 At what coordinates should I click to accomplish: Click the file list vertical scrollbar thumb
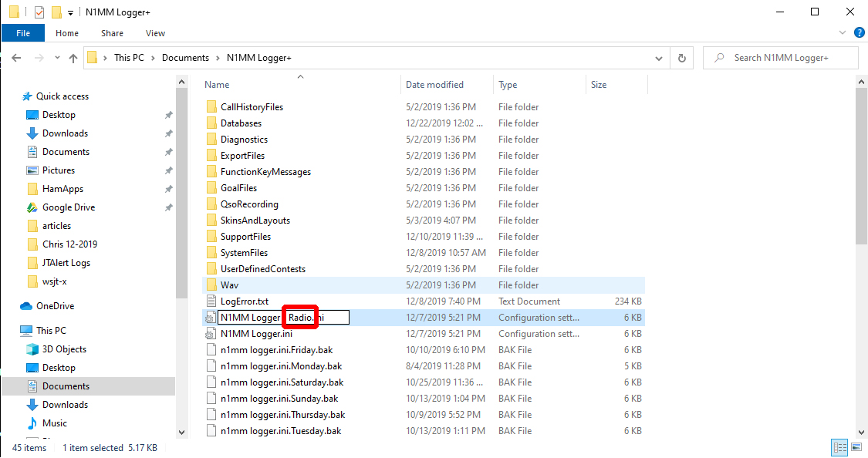[861, 166]
